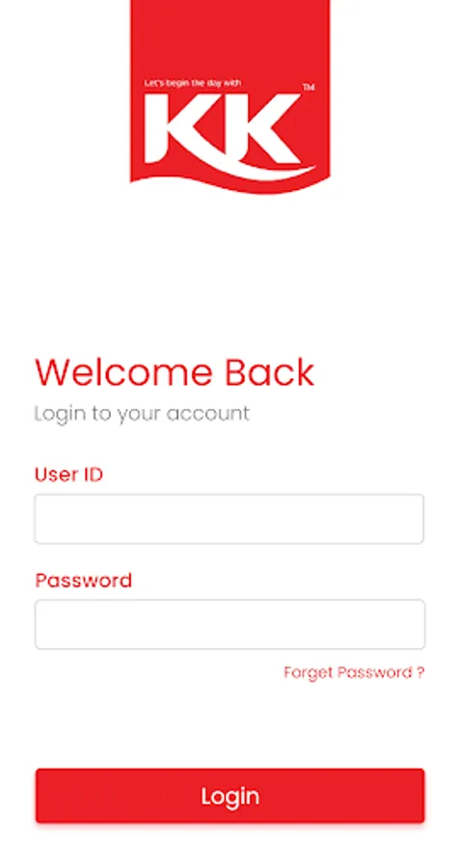Focus the User ID input field
Image resolution: width=459 pixels, height=868 pixels.
(229, 519)
